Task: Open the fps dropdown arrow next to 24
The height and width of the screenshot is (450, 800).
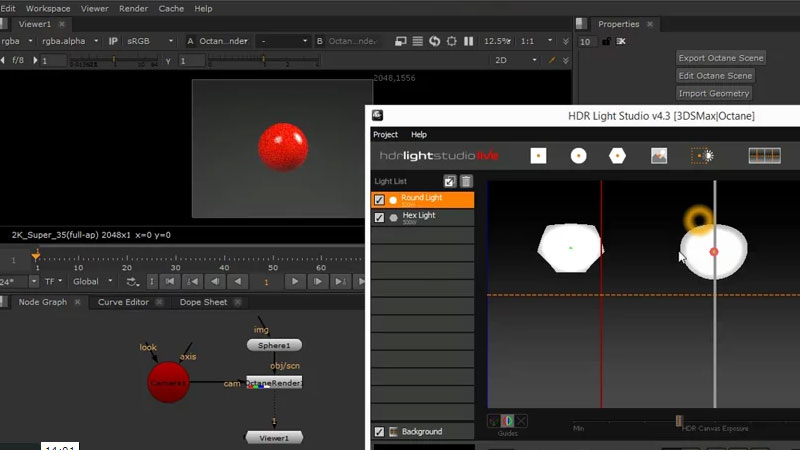Action: pos(34,282)
